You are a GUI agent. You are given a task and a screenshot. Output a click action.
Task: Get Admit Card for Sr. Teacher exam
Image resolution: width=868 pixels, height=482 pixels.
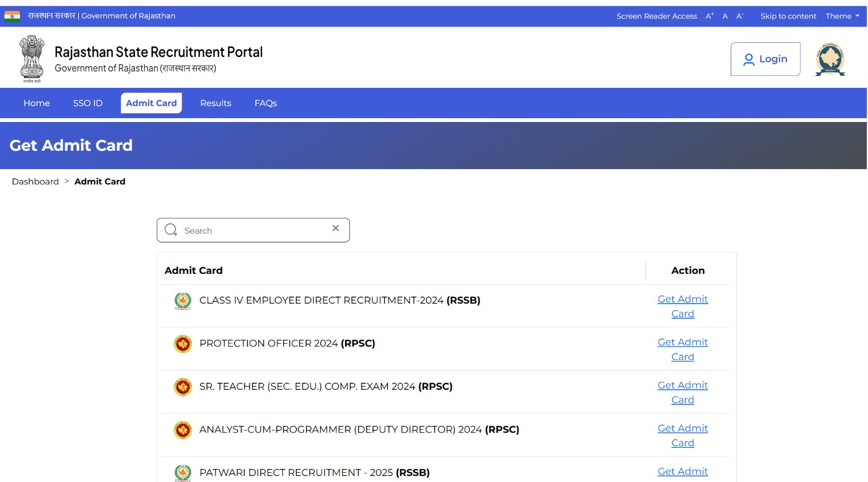point(682,393)
